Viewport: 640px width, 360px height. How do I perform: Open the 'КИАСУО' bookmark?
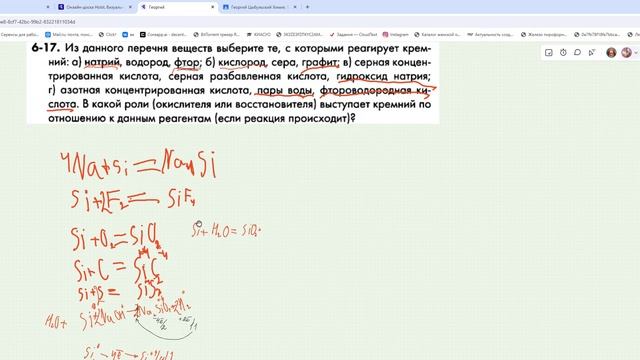click(x=259, y=35)
